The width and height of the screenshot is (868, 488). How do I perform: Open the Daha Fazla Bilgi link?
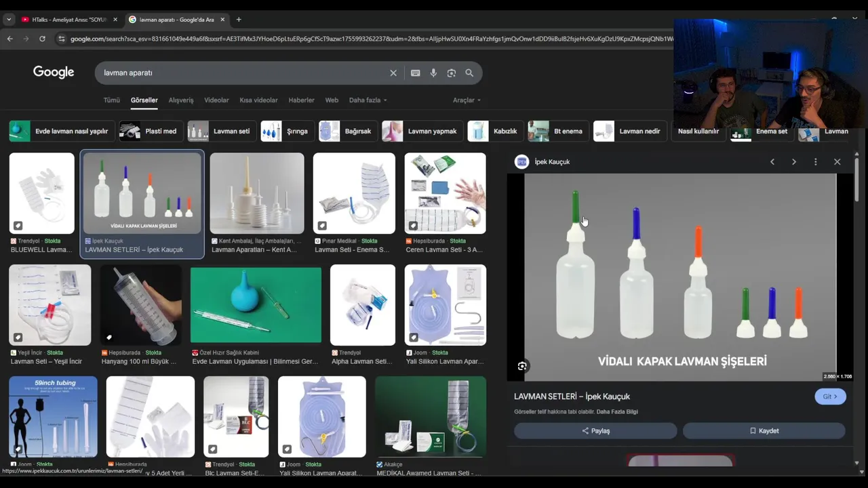tap(617, 412)
